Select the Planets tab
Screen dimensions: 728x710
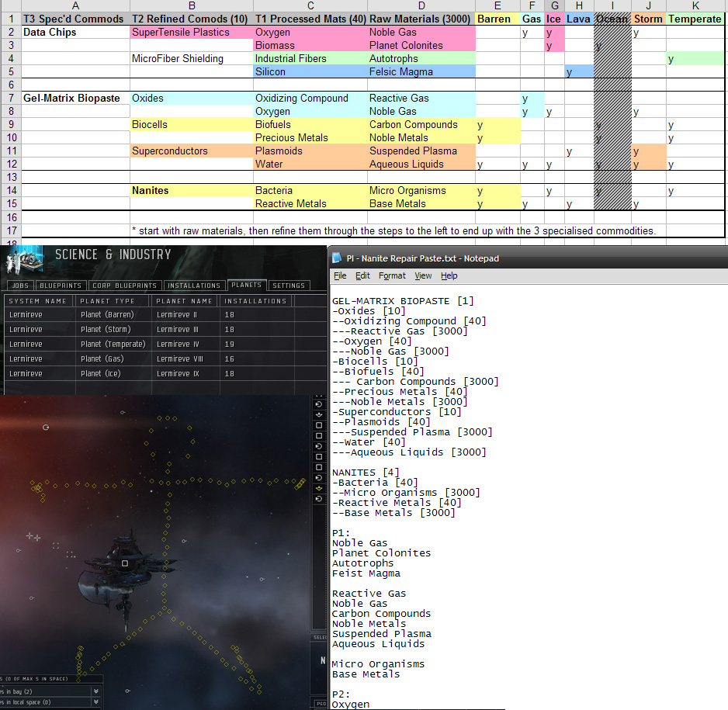point(247,285)
